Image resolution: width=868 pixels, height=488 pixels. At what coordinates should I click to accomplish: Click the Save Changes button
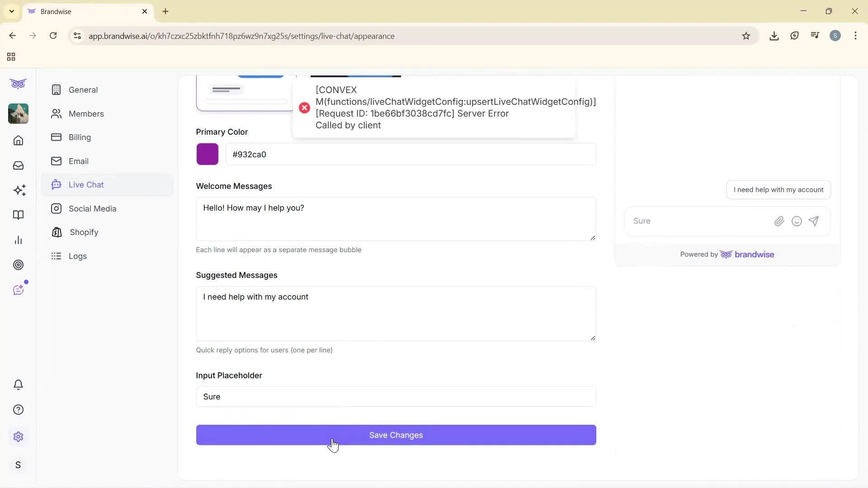pyautogui.click(x=396, y=435)
